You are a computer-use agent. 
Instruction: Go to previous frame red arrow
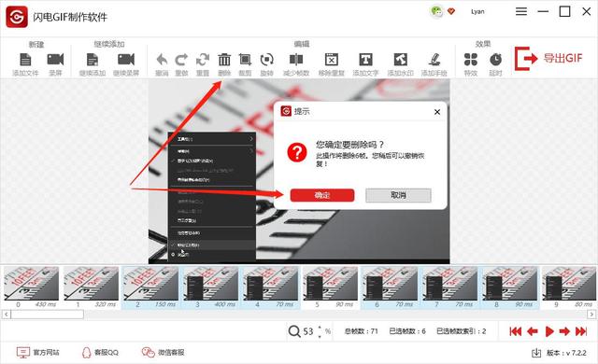point(533,331)
